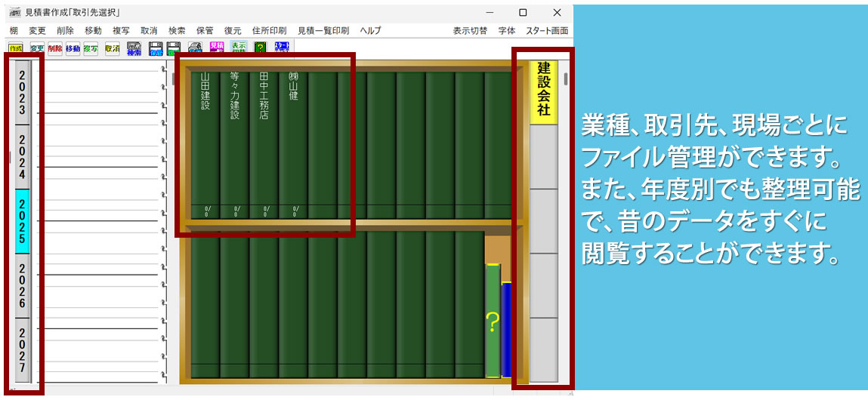Click the 保管 floppy disk toolbar icon
The height and width of the screenshot is (400, 868).
point(156,48)
